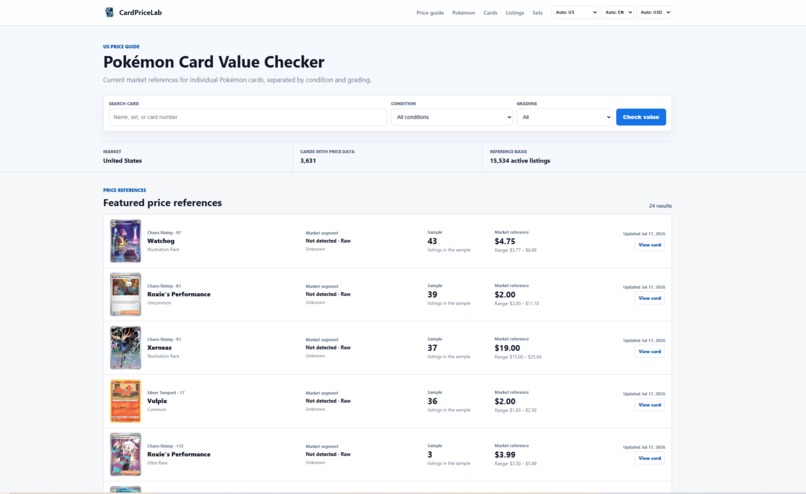This screenshot has height=494, width=806.
Task: Click the $2.00 price in Vulpix row
Action: point(505,401)
